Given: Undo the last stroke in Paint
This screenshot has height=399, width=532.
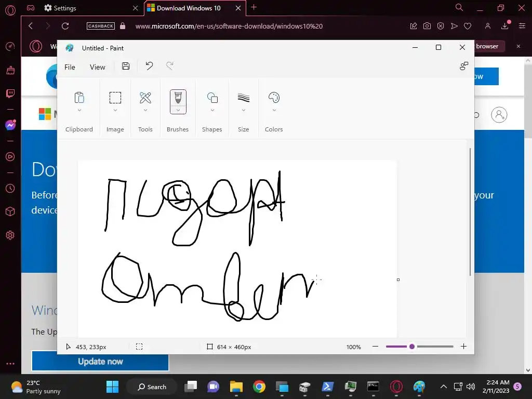Looking at the screenshot, I should 149,66.
